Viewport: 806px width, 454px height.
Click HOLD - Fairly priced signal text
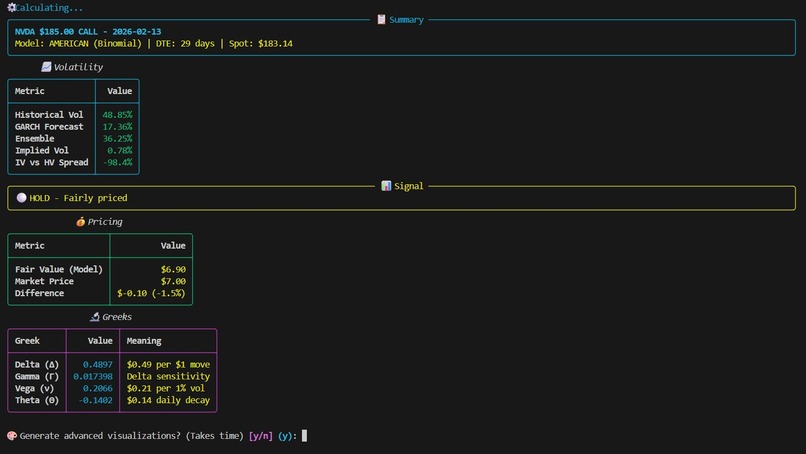(x=78, y=197)
